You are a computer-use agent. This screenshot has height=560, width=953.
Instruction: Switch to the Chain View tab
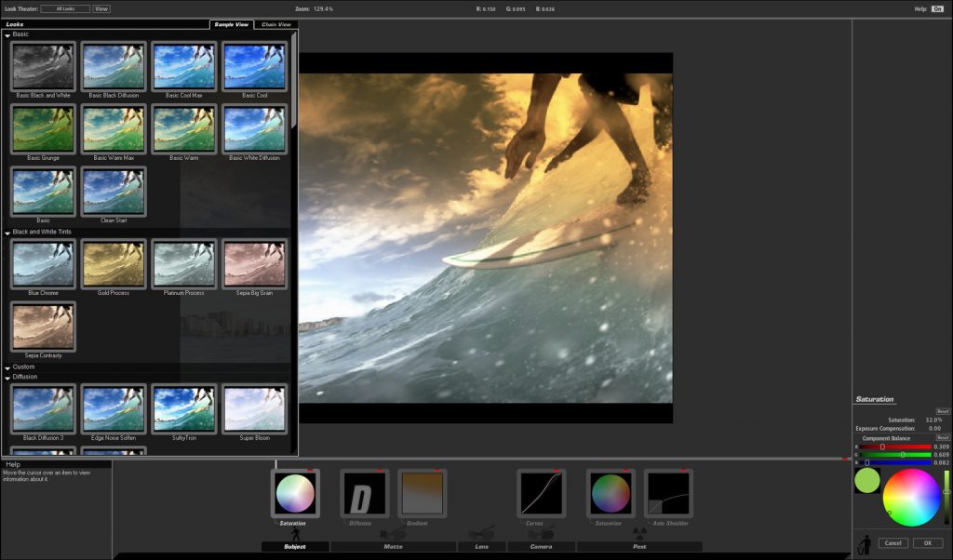click(x=275, y=24)
